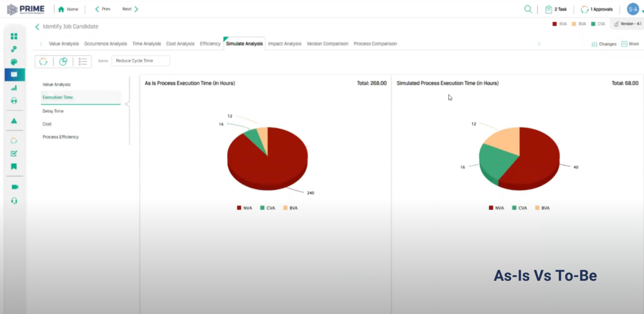The height and width of the screenshot is (314, 644).
Task: Click the video camera sidebar icon
Action: pos(15,187)
